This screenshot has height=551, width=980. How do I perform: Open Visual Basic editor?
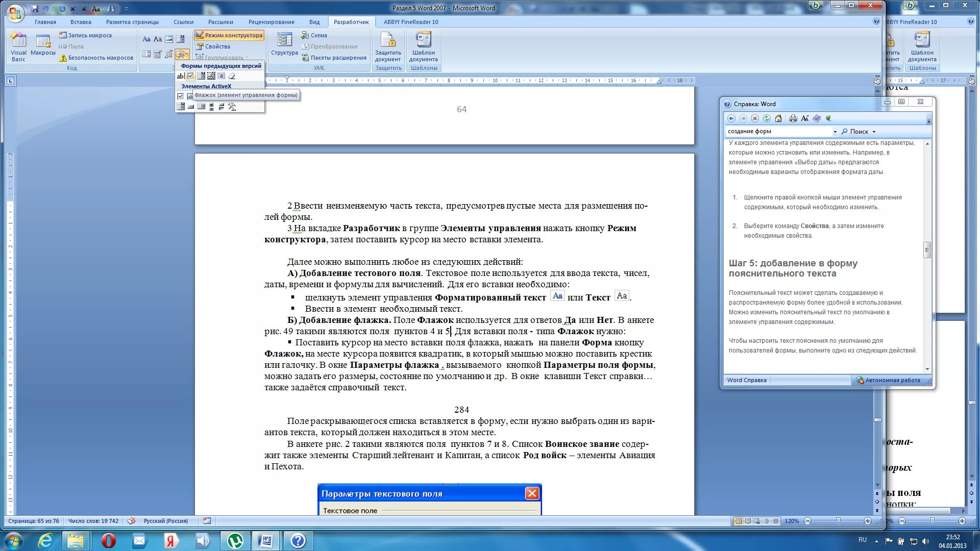click(x=18, y=46)
